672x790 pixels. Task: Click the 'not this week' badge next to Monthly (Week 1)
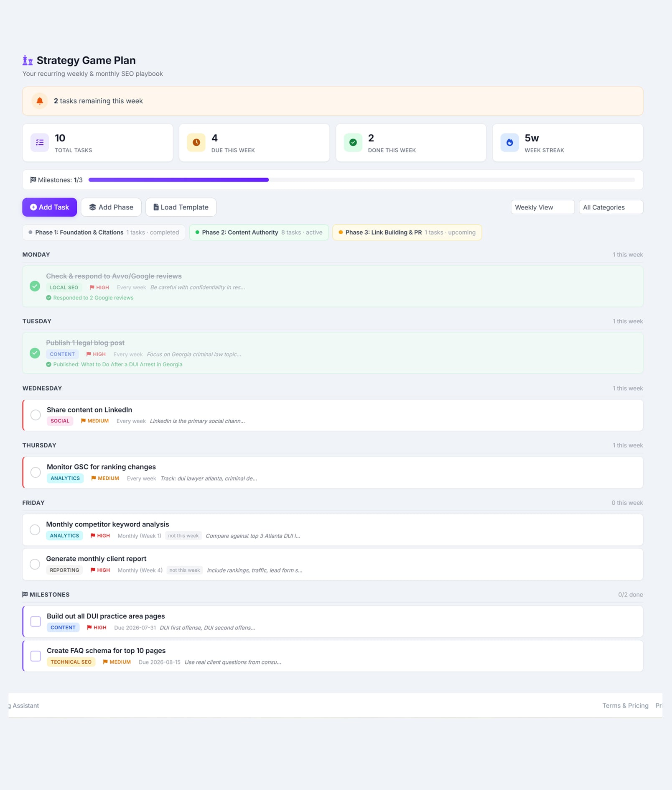[183, 536]
